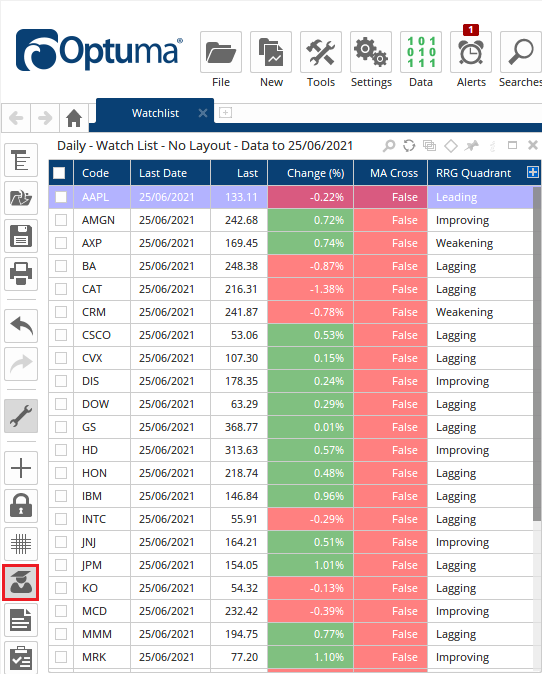542x674 pixels.
Task: Open the File menu folder icon
Action: [x=221, y=52]
